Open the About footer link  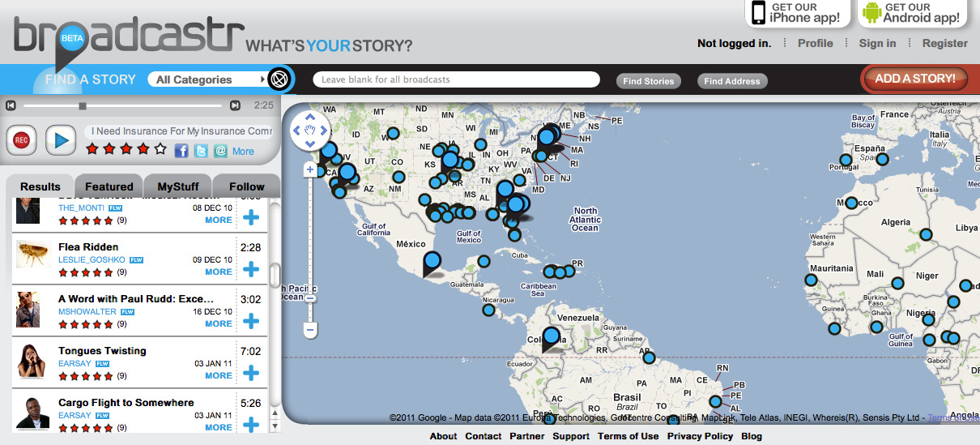point(443,436)
